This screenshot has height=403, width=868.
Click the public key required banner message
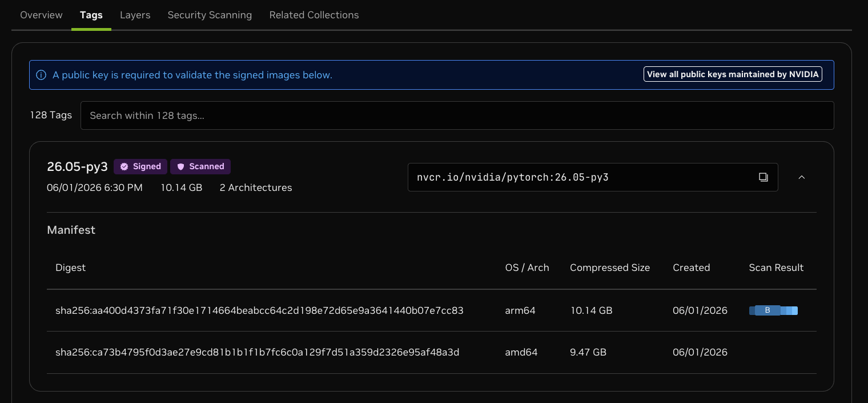click(x=192, y=75)
